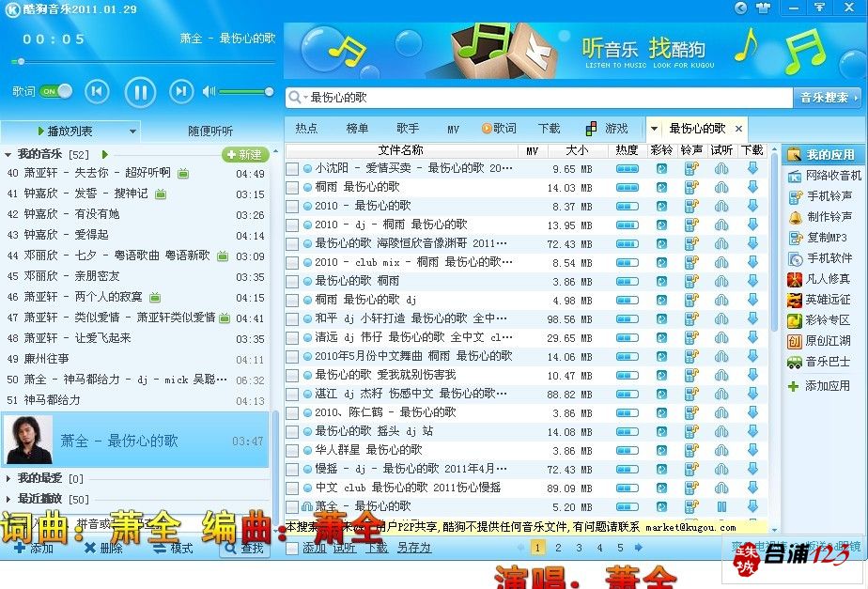Open 手机软件 app
868x589 pixels.
[x=820, y=258]
